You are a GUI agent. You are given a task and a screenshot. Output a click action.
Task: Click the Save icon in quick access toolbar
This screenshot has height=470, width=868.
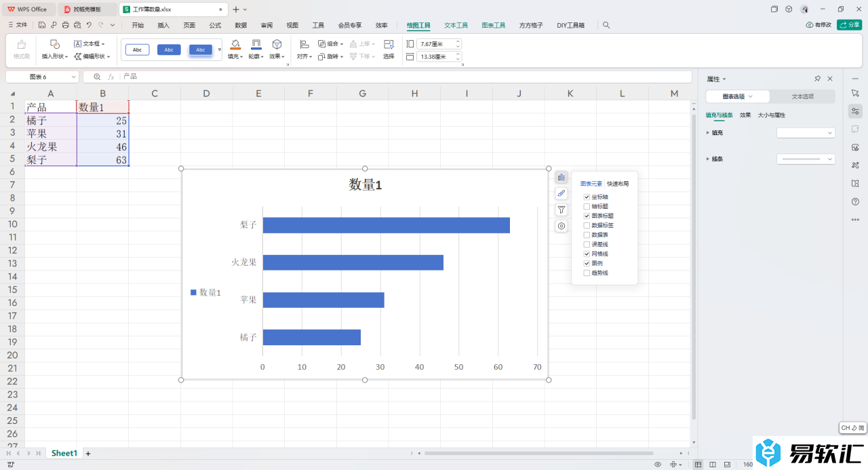point(42,25)
